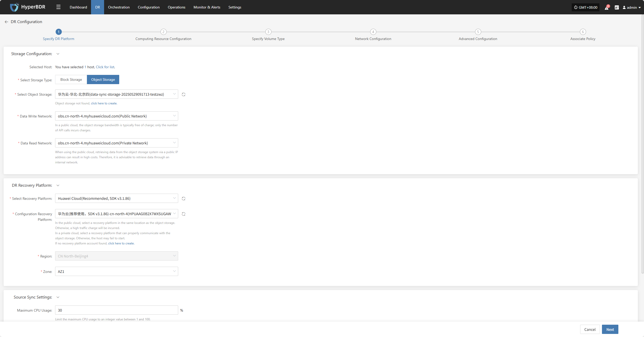Screen dimensions: 644x337
Task: Click step 3 circle Specify Volume Type
Action: [x=268, y=32]
